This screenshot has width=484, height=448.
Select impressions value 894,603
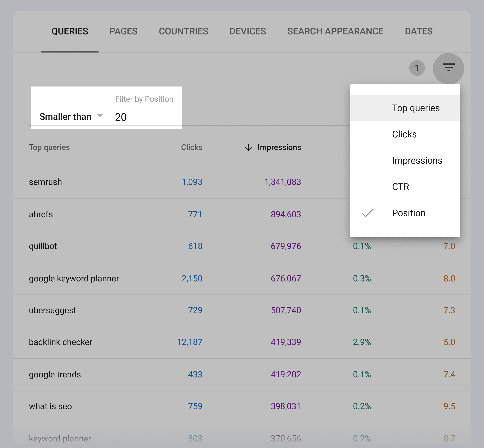pyautogui.click(x=286, y=214)
